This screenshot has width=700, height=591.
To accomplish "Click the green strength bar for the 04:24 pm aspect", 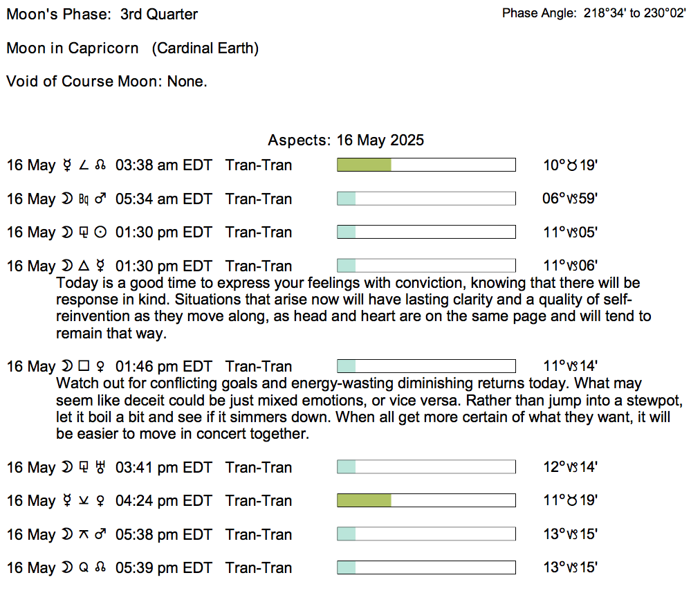I will click(364, 501).
